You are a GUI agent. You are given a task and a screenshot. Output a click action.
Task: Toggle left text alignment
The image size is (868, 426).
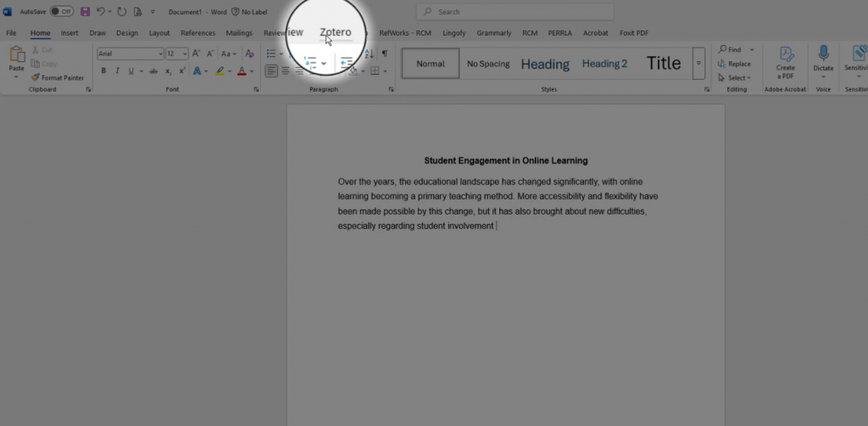point(271,71)
